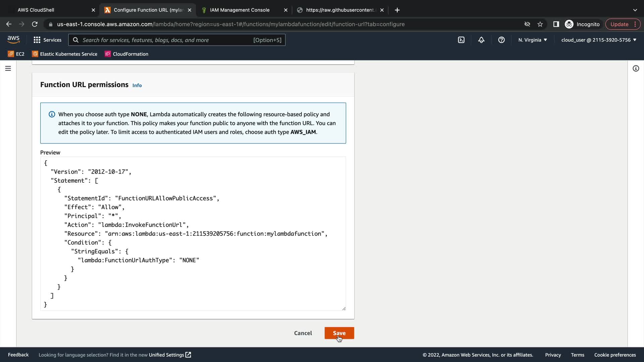Viewport: 644px width, 362px height.
Task: Open the Services grid menu
Action: tap(47, 40)
